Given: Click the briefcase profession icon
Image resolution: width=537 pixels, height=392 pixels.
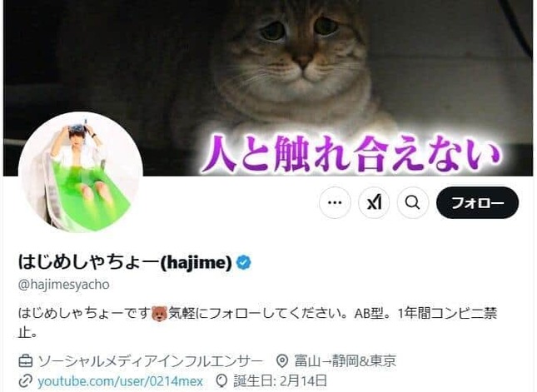Looking at the screenshot, I should point(25,361).
